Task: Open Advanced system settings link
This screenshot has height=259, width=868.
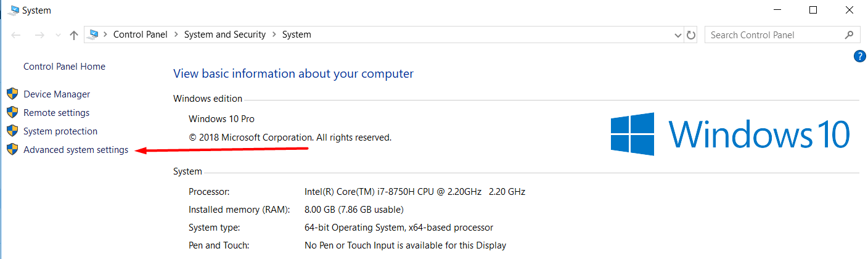Action: [76, 150]
